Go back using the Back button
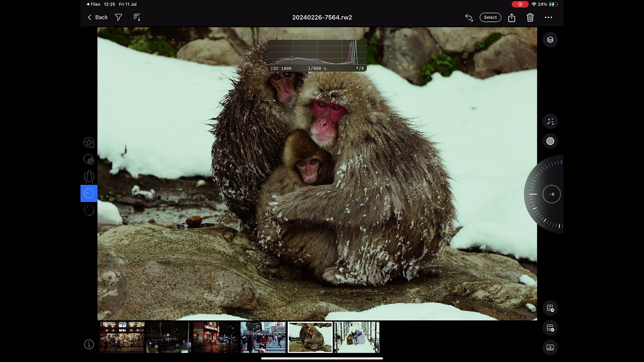This screenshot has width=644, height=362. 98,17
